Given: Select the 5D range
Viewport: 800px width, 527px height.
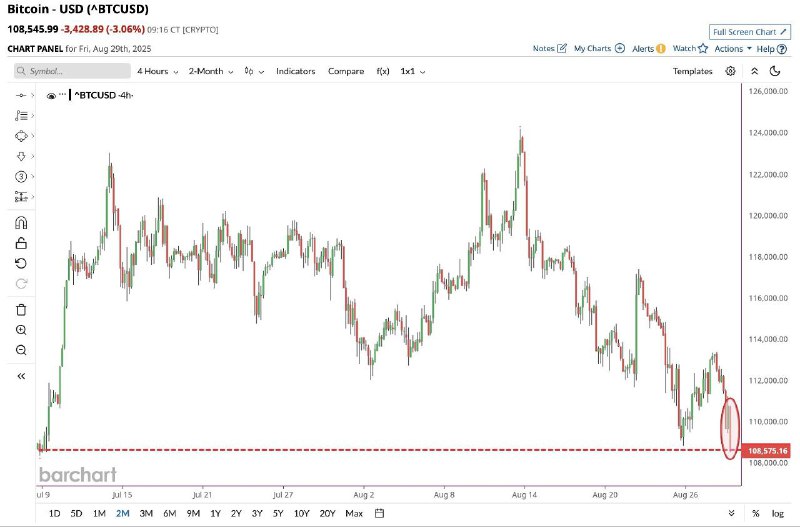Looking at the screenshot, I should pyautogui.click(x=76, y=513).
